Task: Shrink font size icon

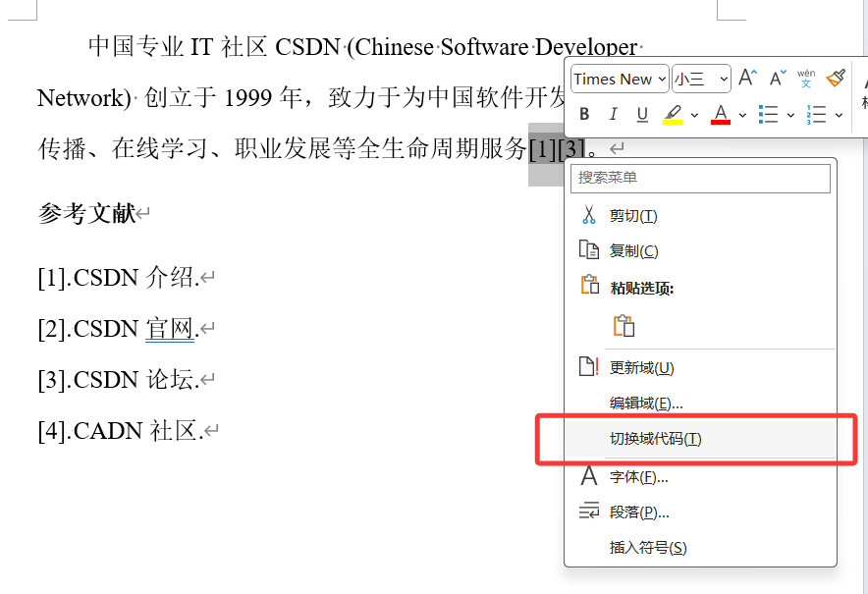Action: [778, 78]
